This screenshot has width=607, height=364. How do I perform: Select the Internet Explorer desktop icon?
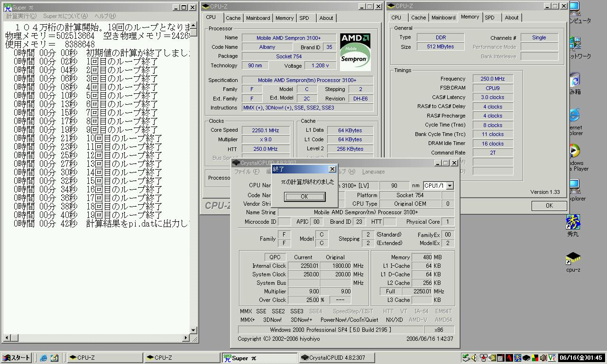point(574,121)
